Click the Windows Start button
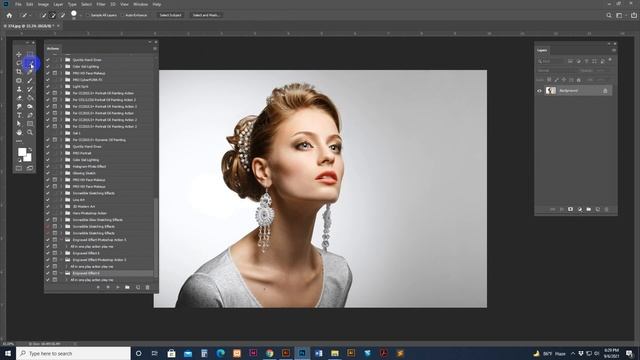This screenshot has height=360, width=640. (8, 353)
